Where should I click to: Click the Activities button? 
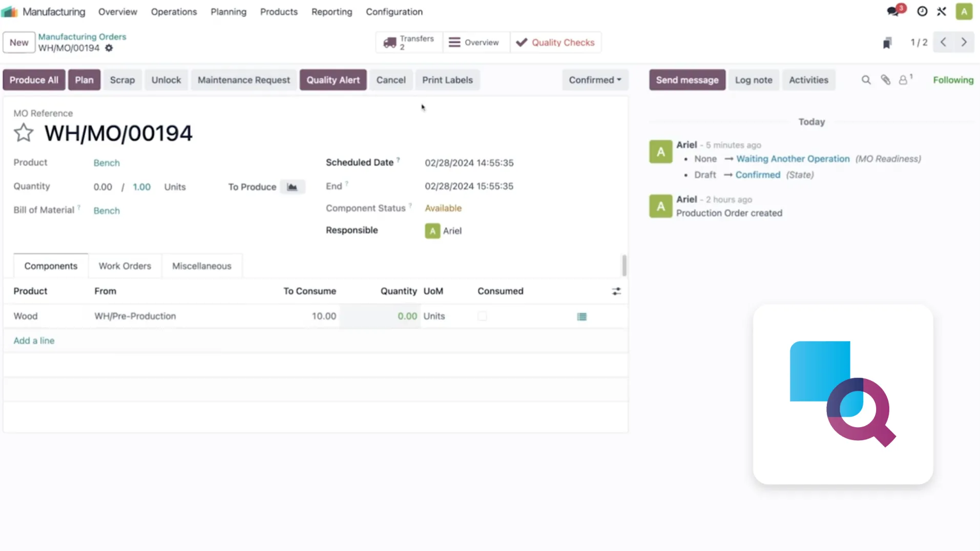[x=808, y=80]
